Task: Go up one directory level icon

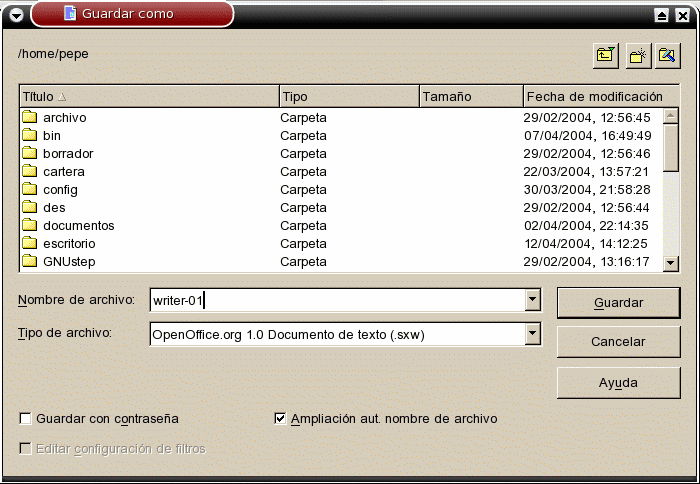Action: (605, 55)
